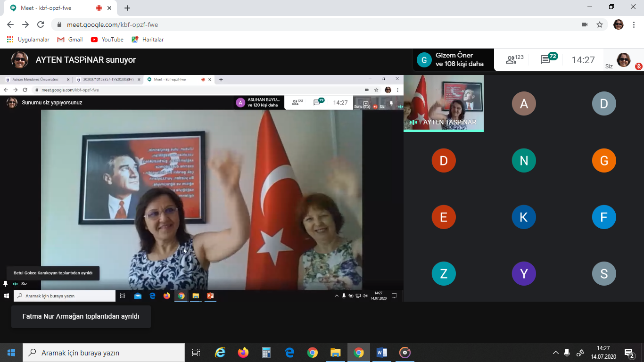Viewport: 644px width, 362px height.
Task: Reload the Meet page
Action: click(x=41, y=25)
